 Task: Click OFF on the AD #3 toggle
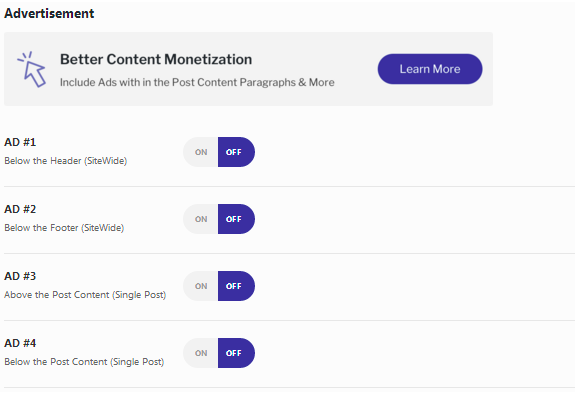[x=236, y=286]
